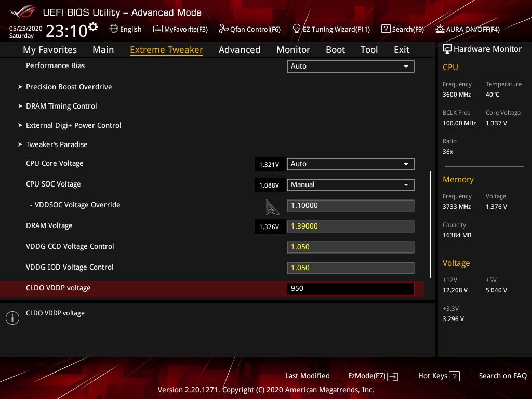Click the globe language icon
This screenshot has height=399, width=532.
(x=114, y=29)
